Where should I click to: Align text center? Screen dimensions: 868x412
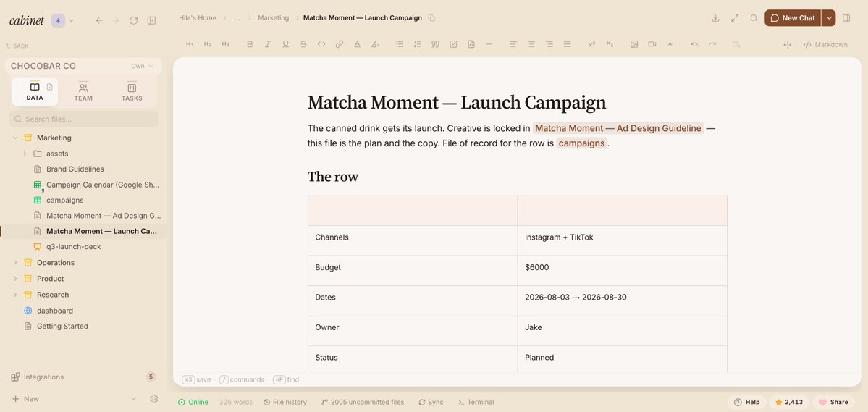[x=531, y=44]
